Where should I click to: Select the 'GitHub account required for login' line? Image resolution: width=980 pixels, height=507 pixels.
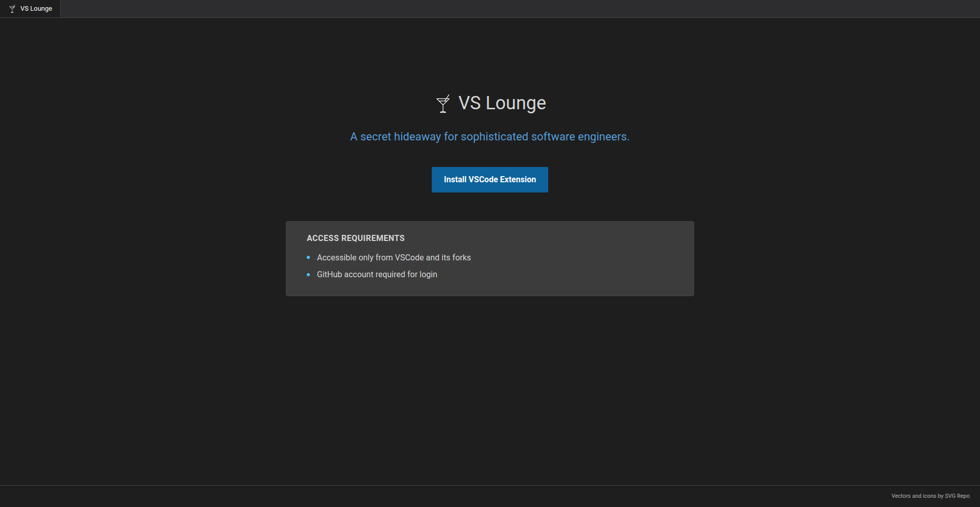click(377, 274)
